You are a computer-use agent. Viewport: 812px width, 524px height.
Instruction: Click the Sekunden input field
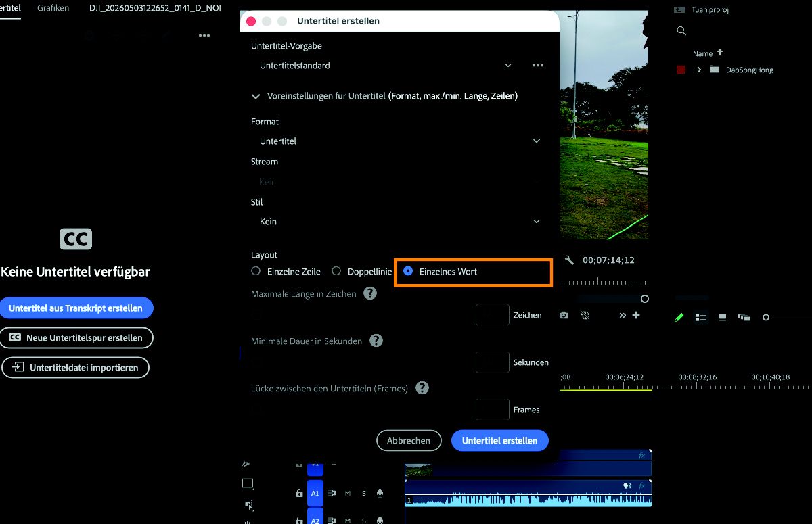point(493,362)
